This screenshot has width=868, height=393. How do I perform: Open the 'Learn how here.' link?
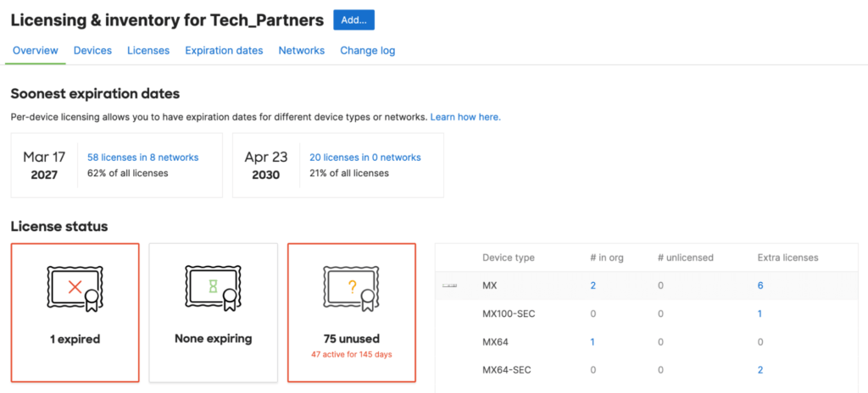[465, 118]
